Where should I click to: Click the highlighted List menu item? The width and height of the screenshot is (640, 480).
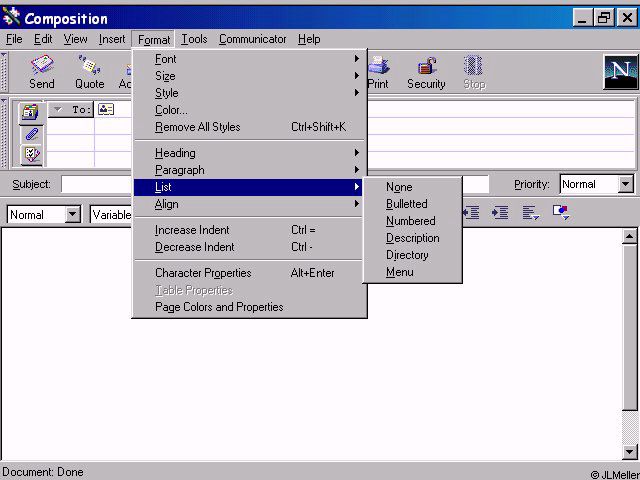[248, 187]
